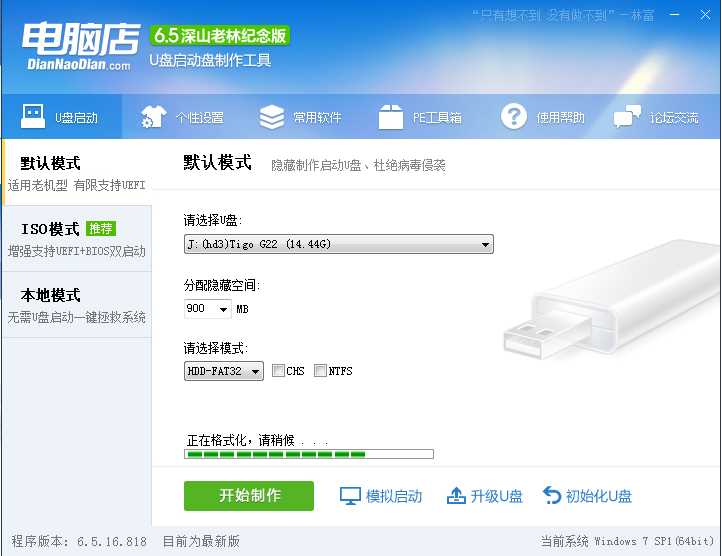Click the 个性设置 shirt icon
This screenshot has height=556, width=722.
(x=153, y=117)
